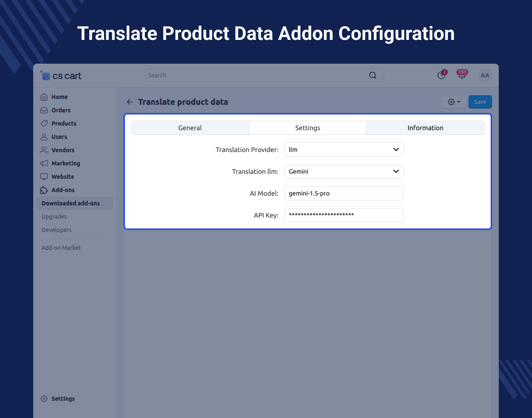Expand the Translation Provider dropdown
Viewport: 532px width, 418px height.
[343, 150]
